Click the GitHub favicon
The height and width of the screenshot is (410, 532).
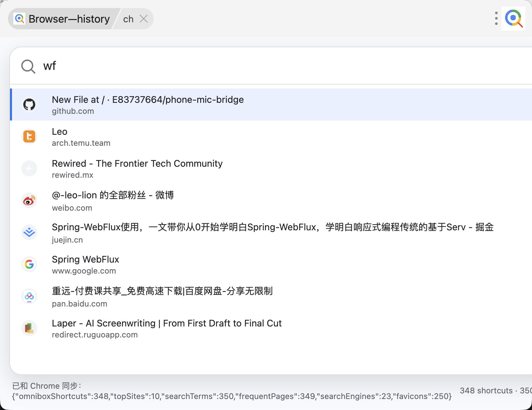pos(29,104)
